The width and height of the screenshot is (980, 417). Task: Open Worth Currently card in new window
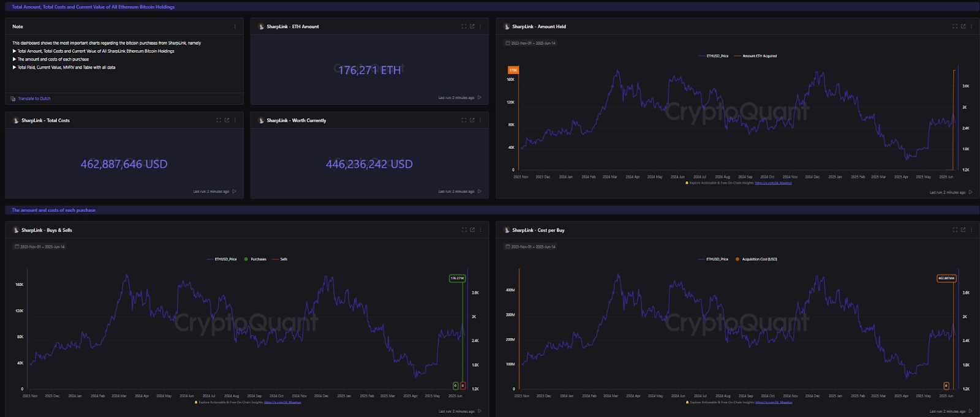pyautogui.click(x=472, y=120)
